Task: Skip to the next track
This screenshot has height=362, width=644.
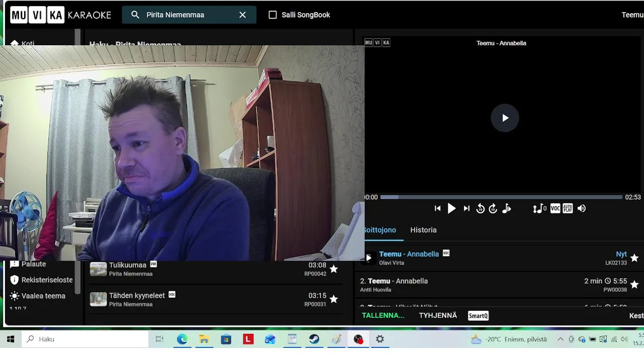Action: pos(466,209)
